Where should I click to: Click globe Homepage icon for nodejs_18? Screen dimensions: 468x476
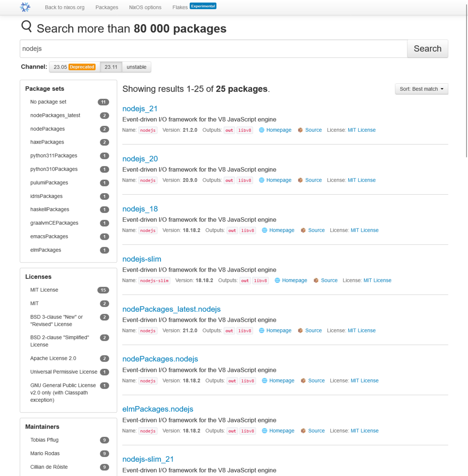[x=264, y=230]
